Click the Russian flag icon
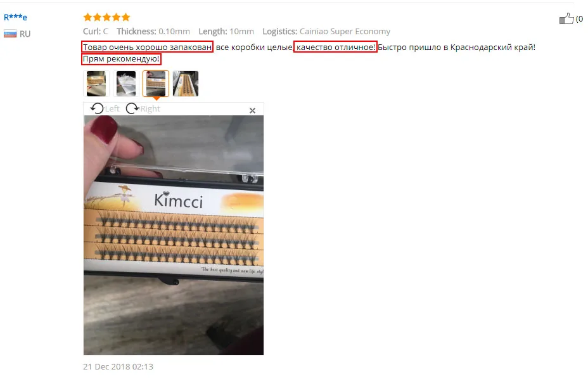The width and height of the screenshot is (588, 379). coord(10,34)
